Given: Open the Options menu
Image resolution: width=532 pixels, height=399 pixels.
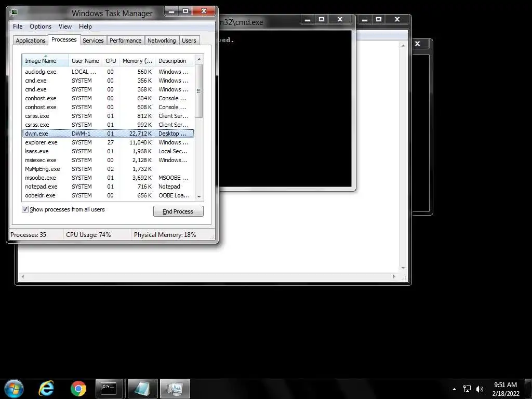Looking at the screenshot, I should click(41, 26).
